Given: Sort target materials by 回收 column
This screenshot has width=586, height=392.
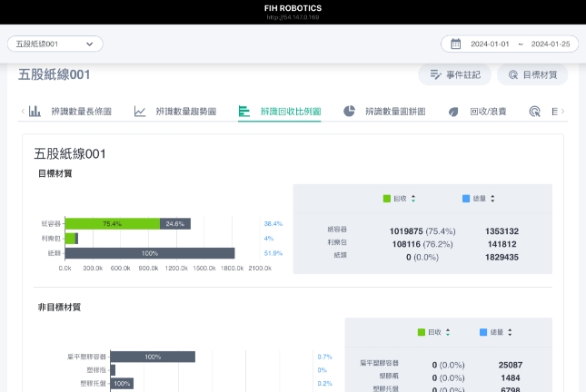Looking at the screenshot, I should coord(413,198).
